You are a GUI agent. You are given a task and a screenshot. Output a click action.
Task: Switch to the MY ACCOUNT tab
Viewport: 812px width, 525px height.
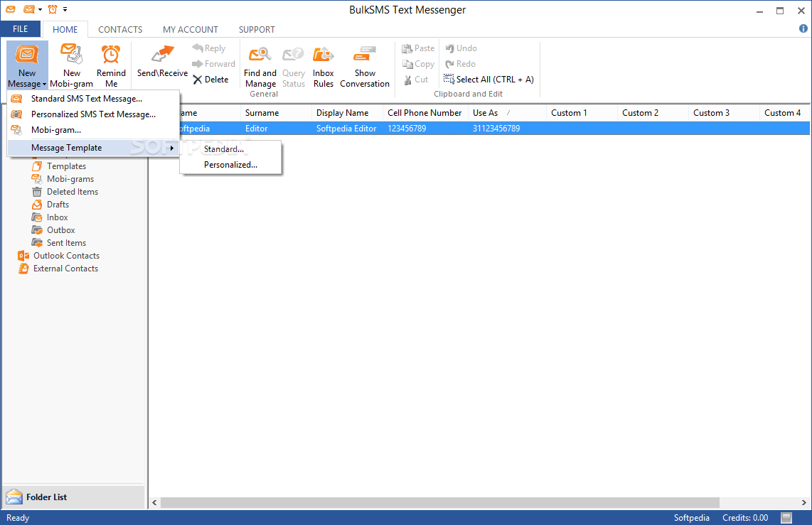tap(190, 30)
